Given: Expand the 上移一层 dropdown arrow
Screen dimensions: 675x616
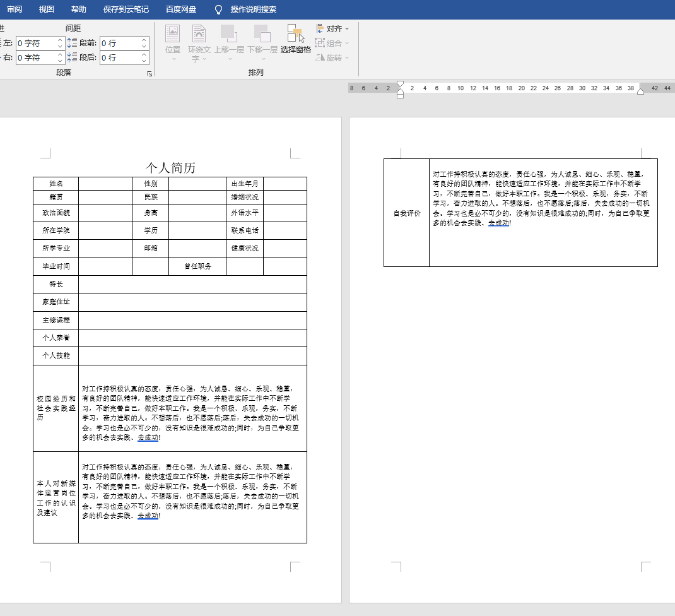Looking at the screenshot, I should click(x=230, y=59).
